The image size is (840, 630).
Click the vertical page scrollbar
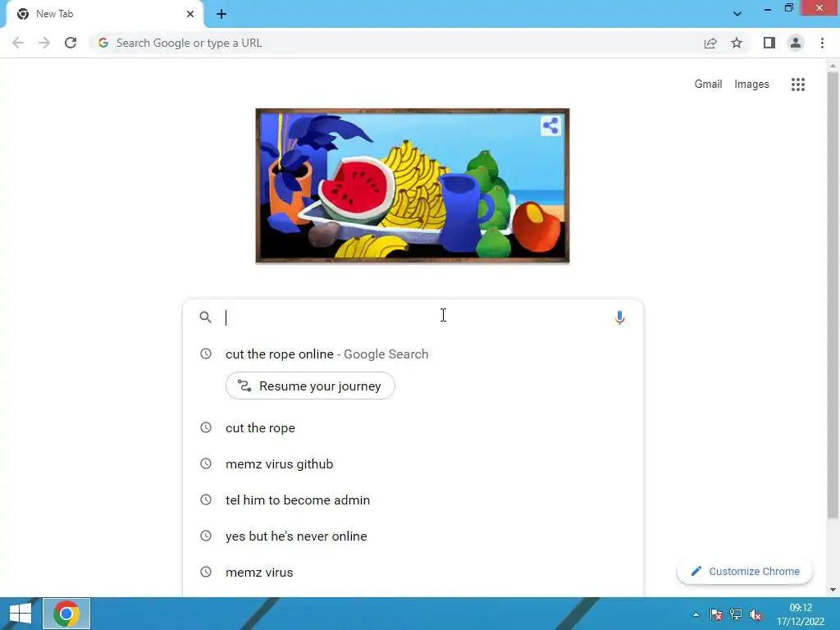point(833,294)
